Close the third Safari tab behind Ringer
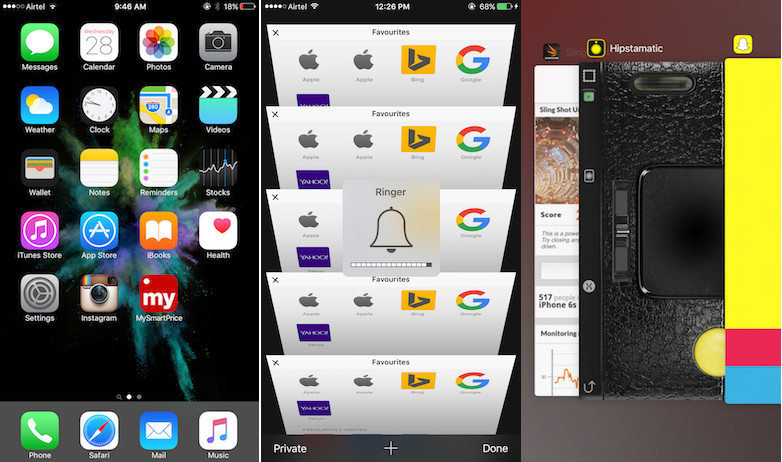This screenshot has width=782, height=462. 275,198
